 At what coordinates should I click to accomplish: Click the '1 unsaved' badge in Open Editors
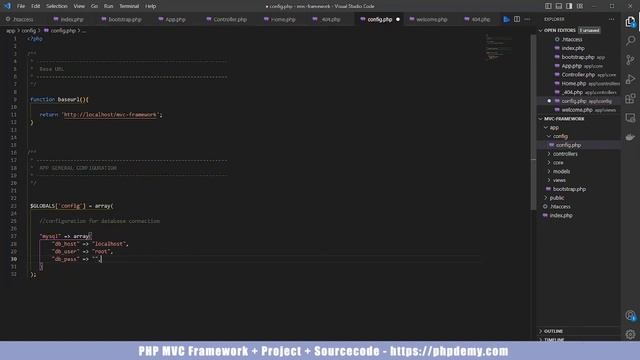[x=589, y=30]
